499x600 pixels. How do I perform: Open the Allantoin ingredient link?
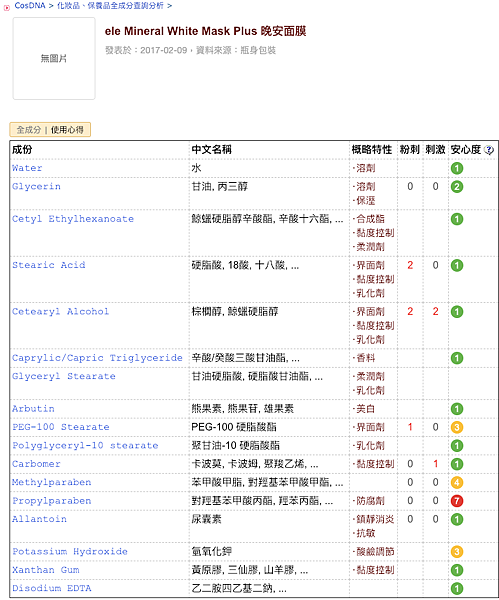[39, 519]
